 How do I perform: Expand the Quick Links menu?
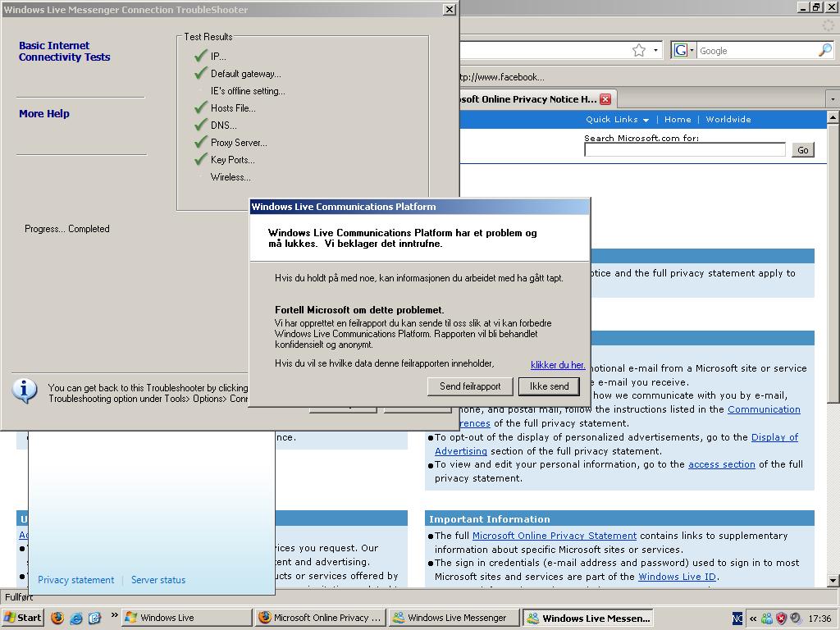(617, 120)
